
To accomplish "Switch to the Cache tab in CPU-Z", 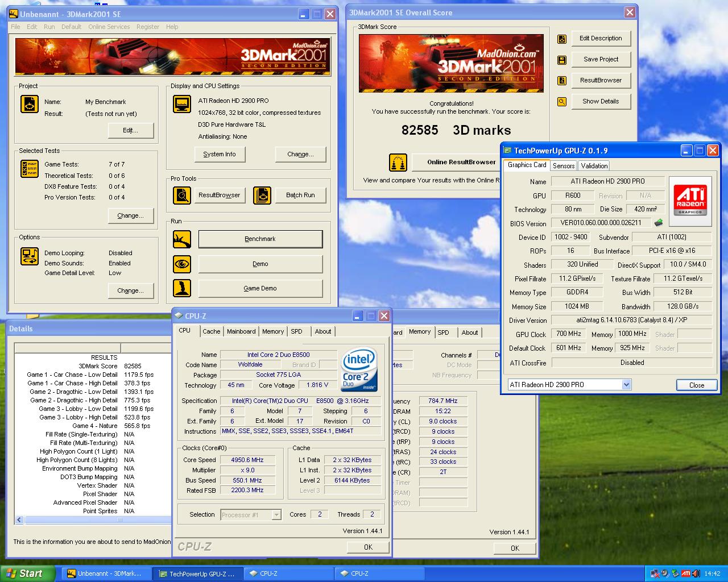I will tap(211, 331).
